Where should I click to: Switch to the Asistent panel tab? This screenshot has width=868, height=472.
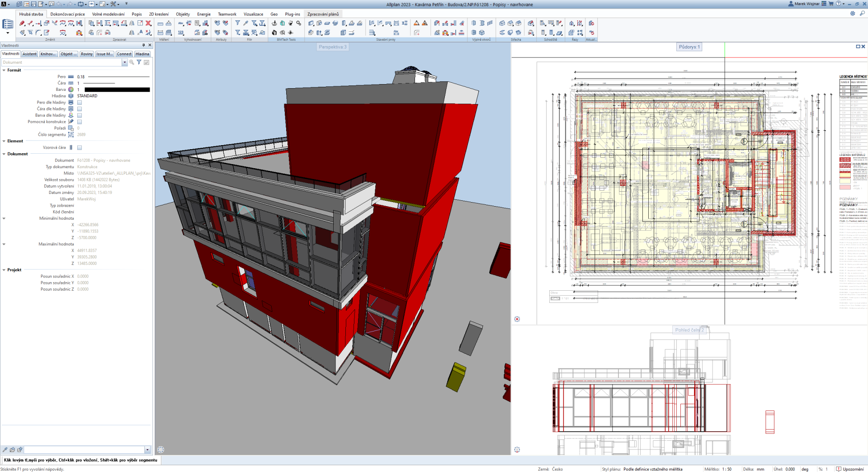click(x=29, y=54)
